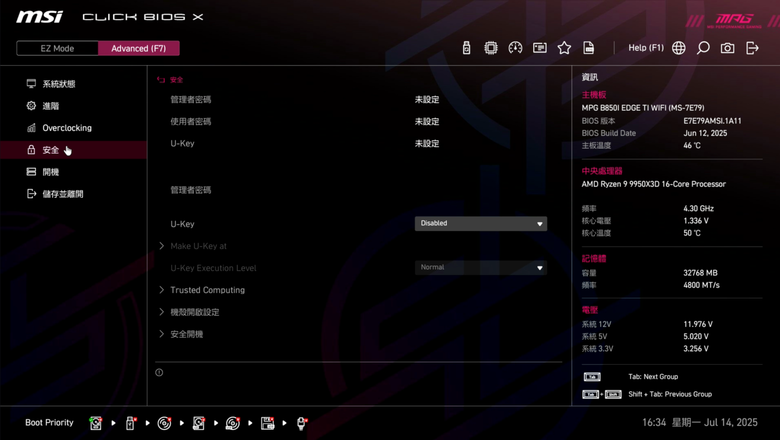Click the hardware monitor card icon

click(539, 48)
